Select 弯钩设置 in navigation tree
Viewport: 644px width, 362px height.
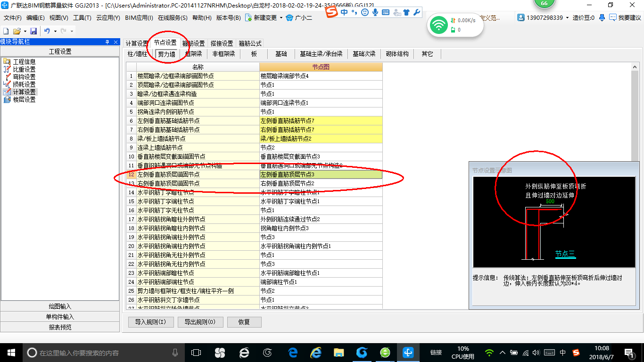(x=24, y=77)
